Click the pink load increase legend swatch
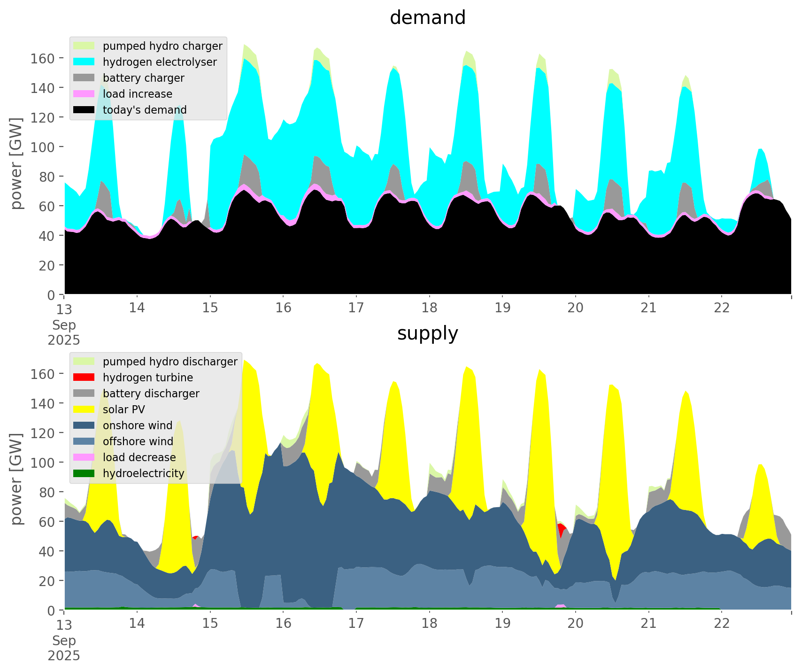Screen dimensions: 801x672 [x=84, y=94]
